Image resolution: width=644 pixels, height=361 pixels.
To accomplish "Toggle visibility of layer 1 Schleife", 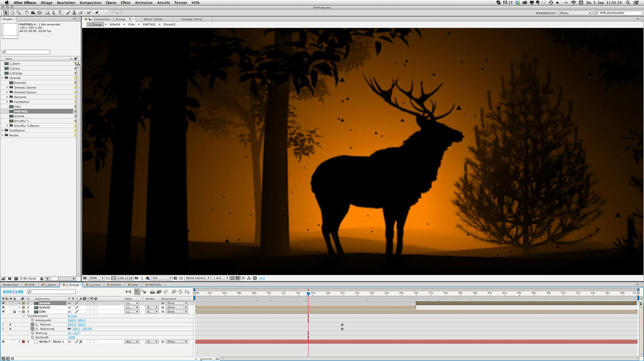I will click(x=3, y=303).
